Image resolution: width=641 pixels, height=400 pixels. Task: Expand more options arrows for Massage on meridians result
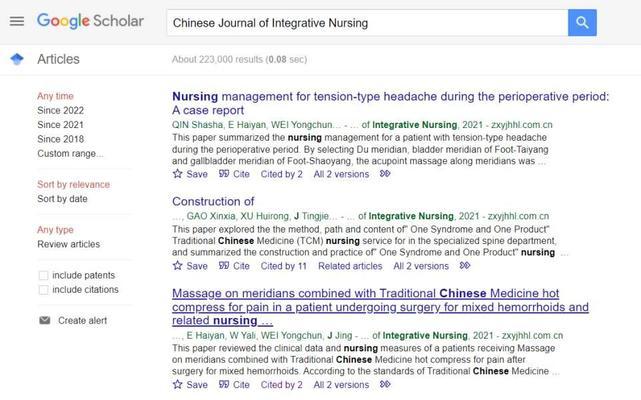(385, 384)
